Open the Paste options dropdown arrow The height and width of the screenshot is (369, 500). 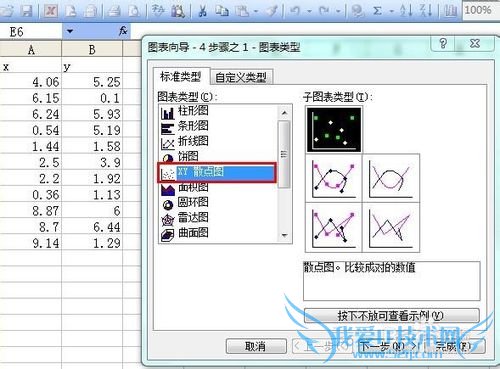[256, 11]
